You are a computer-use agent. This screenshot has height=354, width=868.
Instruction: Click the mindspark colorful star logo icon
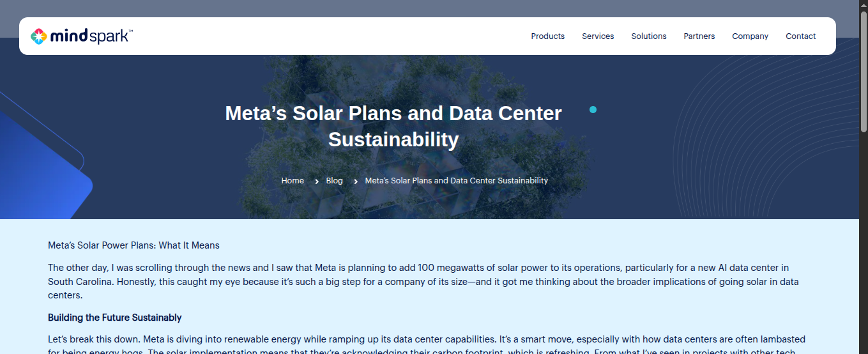(x=39, y=36)
